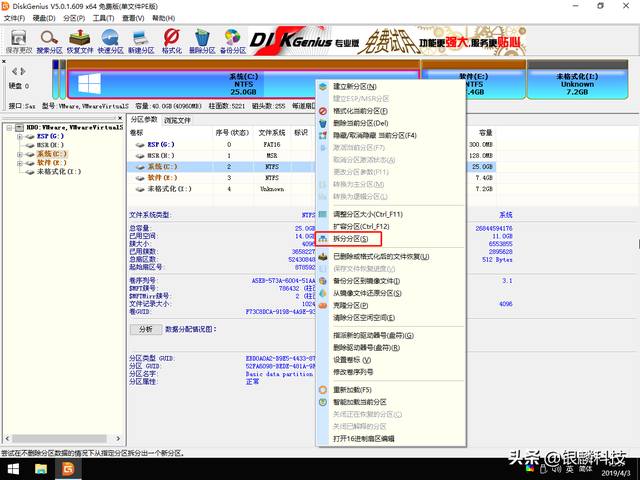Image resolution: width=640 pixels, height=480 pixels.
Task: Select MSR(H:) in the disk tree
Action: click(x=50, y=145)
